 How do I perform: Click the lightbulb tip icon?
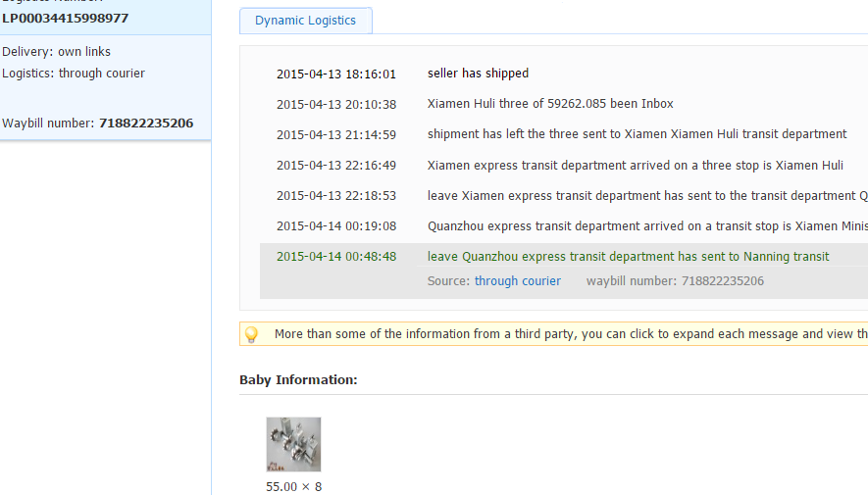click(x=251, y=334)
